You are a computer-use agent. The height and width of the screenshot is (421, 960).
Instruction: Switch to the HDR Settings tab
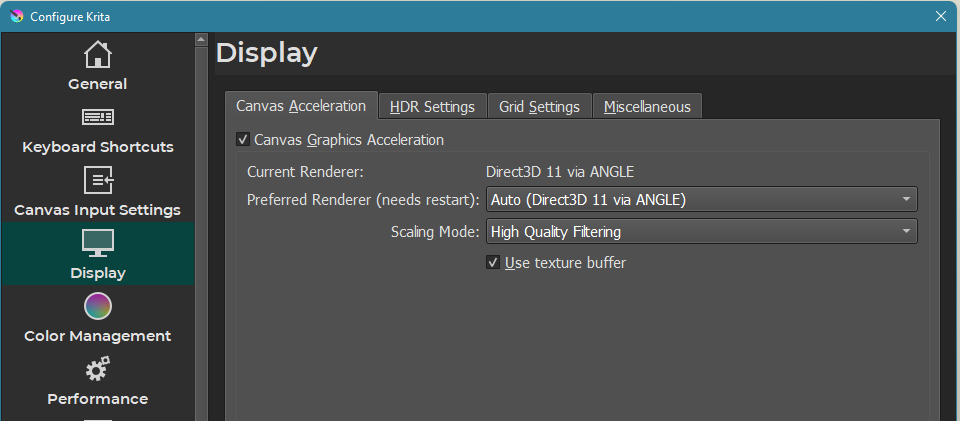[432, 107]
